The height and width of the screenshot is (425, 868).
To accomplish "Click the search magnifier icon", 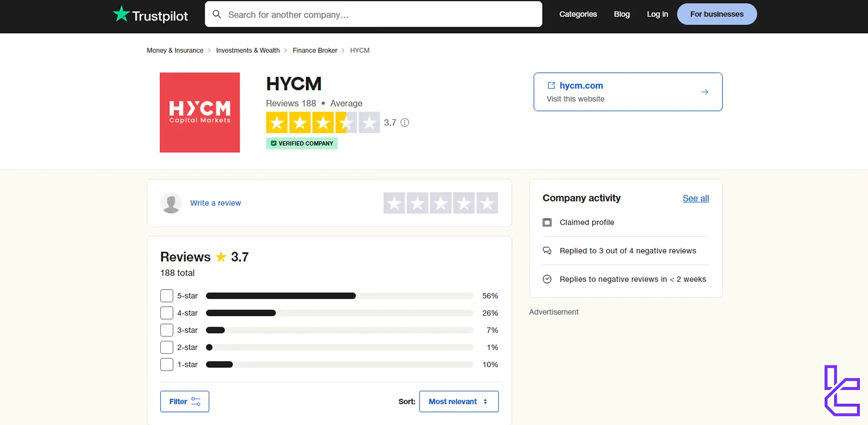I will [217, 14].
